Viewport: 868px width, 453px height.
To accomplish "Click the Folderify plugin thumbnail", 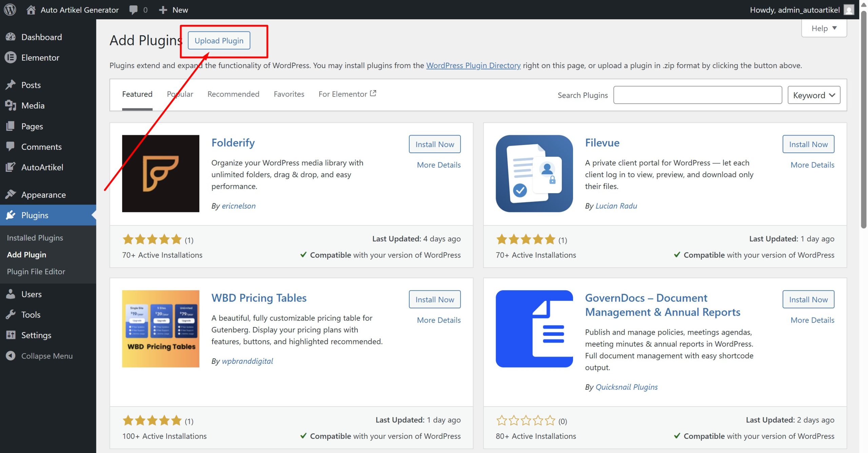I will click(x=161, y=173).
